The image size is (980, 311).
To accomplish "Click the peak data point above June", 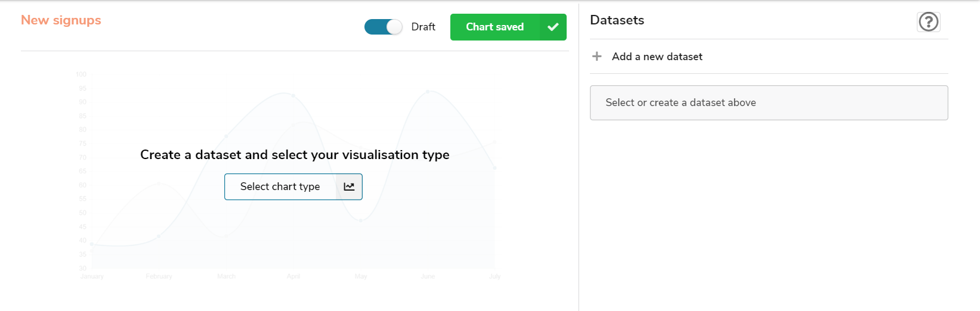I will tap(428, 92).
